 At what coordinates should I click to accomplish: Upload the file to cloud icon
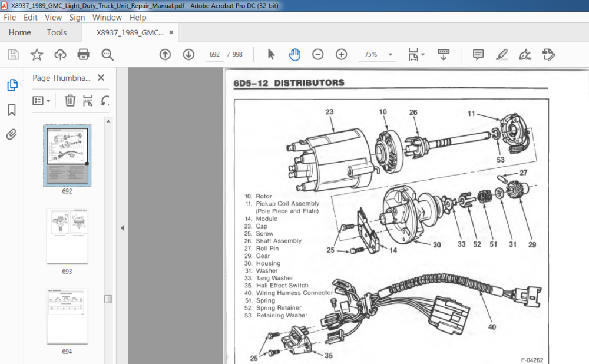point(60,54)
